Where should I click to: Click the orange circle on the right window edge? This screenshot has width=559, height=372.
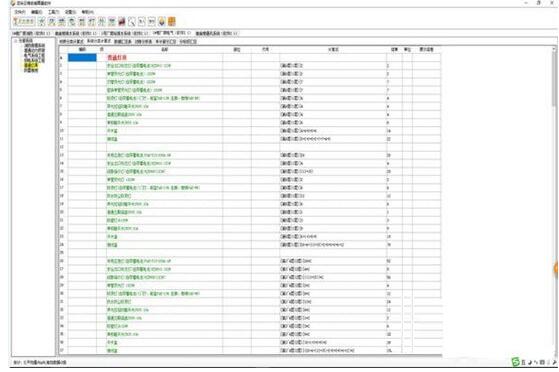[556, 269]
